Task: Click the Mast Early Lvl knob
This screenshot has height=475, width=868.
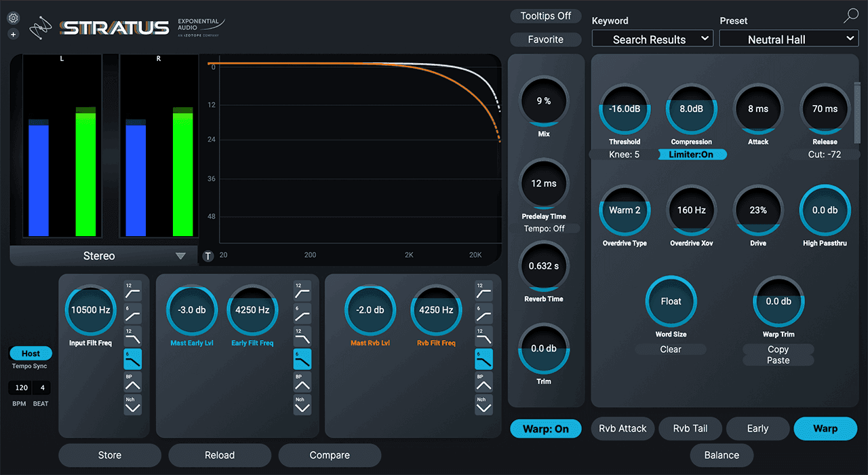Action: (192, 310)
